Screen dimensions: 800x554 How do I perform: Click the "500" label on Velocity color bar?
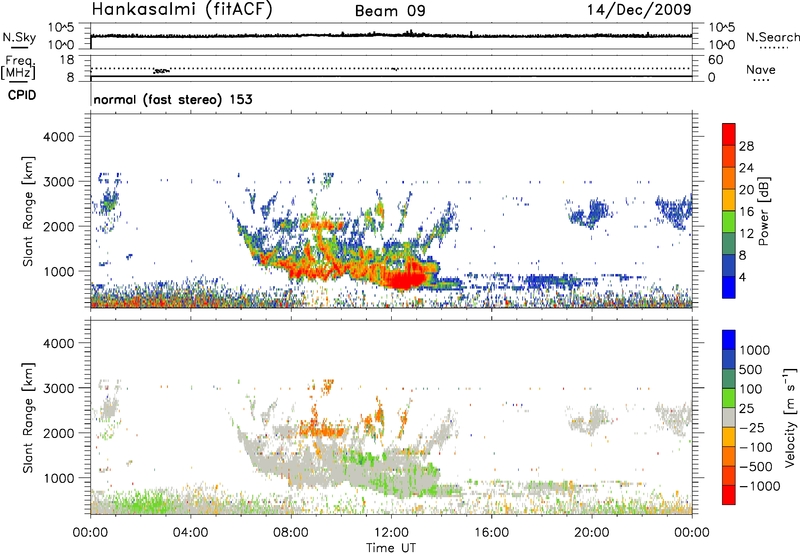(x=751, y=369)
